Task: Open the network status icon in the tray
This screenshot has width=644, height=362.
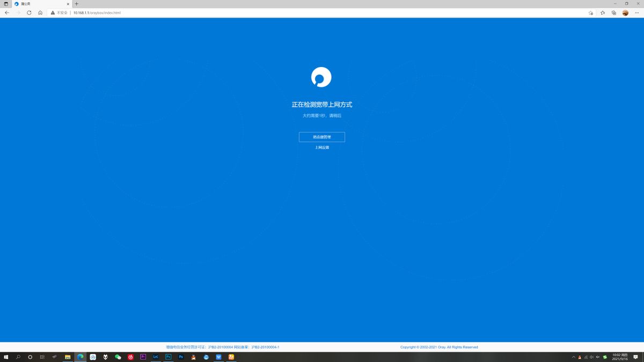Action: tap(586, 357)
